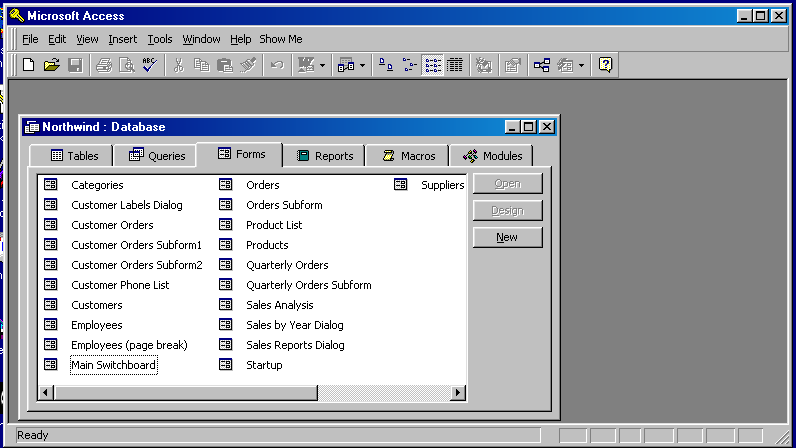The image size is (796, 448).
Task: Switch to Large Icons view
Action: pos(386,65)
